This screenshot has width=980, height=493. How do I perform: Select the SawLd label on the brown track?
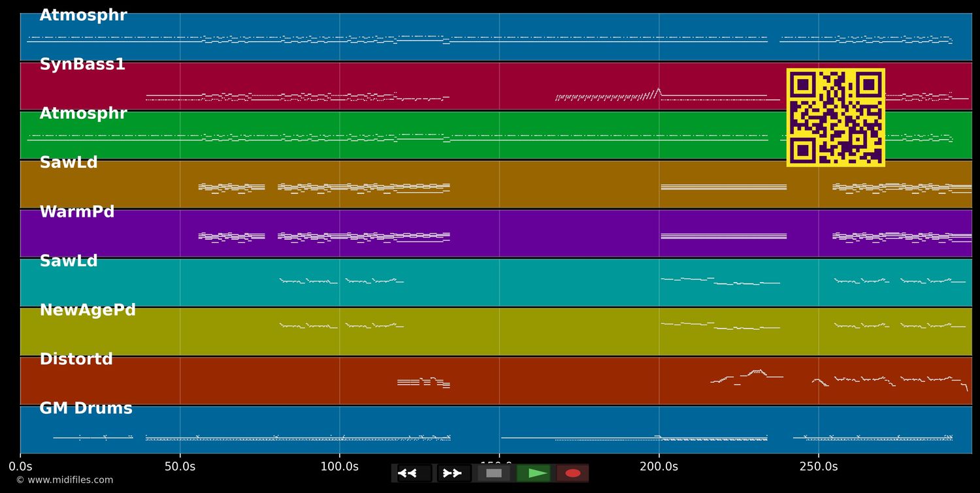pyautogui.click(x=69, y=163)
